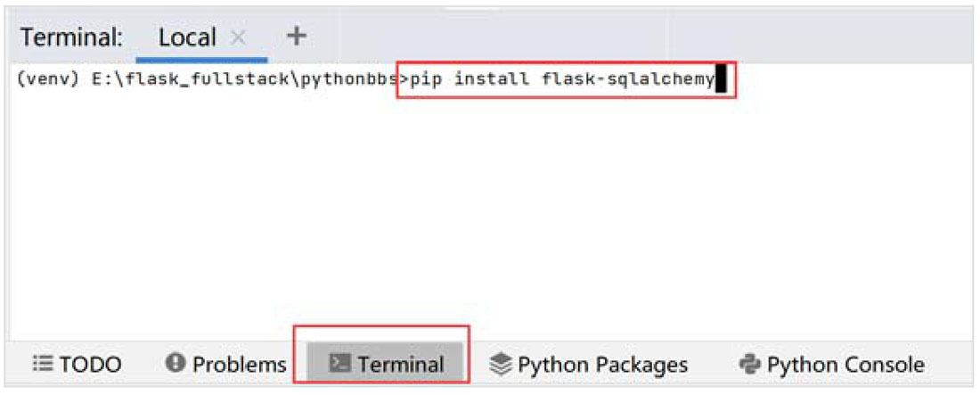Click the Problems warning icon
The height and width of the screenshot is (395, 980).
pos(177,363)
